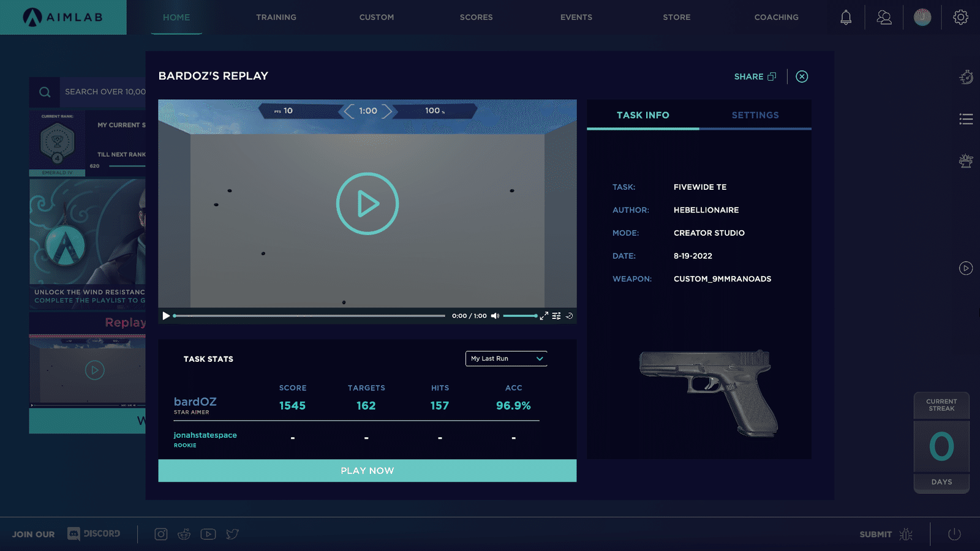Image resolution: width=980 pixels, height=551 pixels.
Task: Open the Scores page
Action: click(477, 17)
